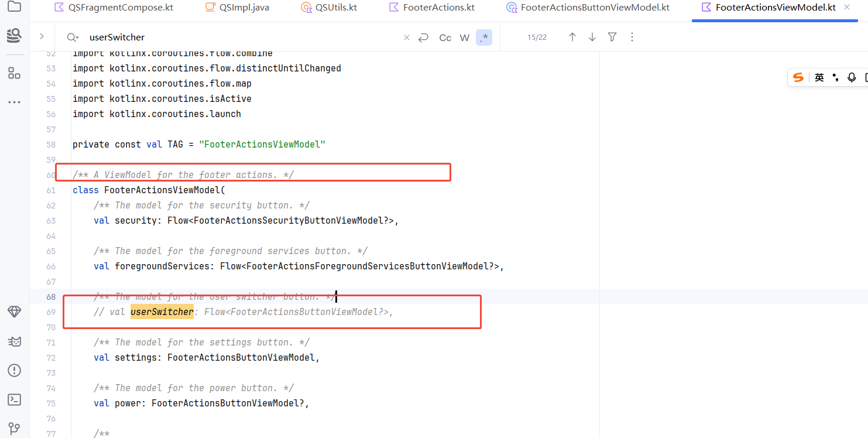Click the class name FooterActionsViewModel on line 61

tap(162, 190)
